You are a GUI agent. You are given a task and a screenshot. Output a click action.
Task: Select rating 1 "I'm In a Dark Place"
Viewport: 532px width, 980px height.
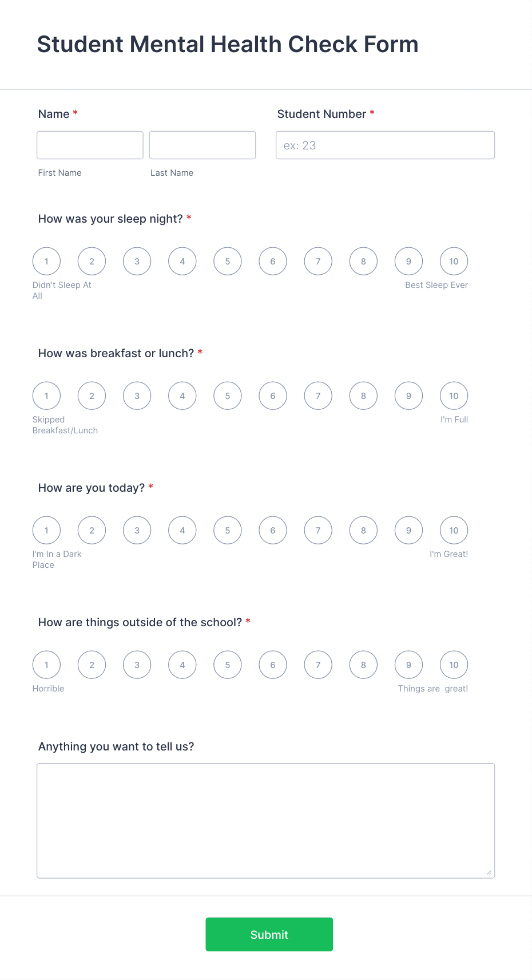point(46,530)
